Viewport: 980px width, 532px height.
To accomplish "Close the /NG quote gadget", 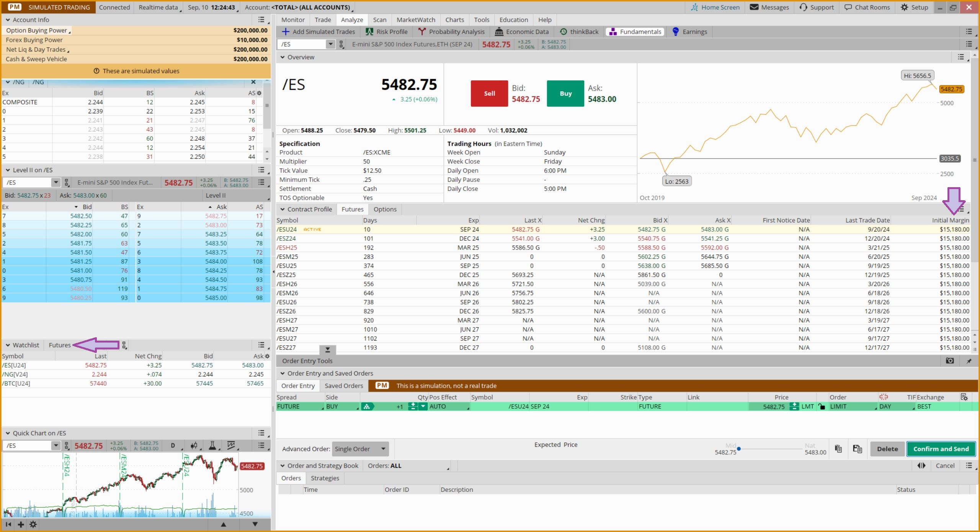I will pyautogui.click(x=253, y=82).
